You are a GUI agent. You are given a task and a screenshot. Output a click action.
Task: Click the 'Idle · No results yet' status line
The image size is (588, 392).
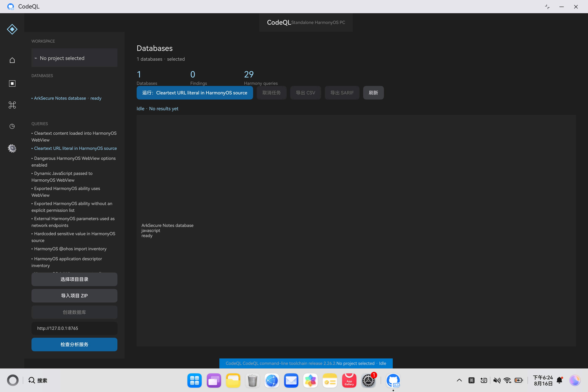click(158, 109)
